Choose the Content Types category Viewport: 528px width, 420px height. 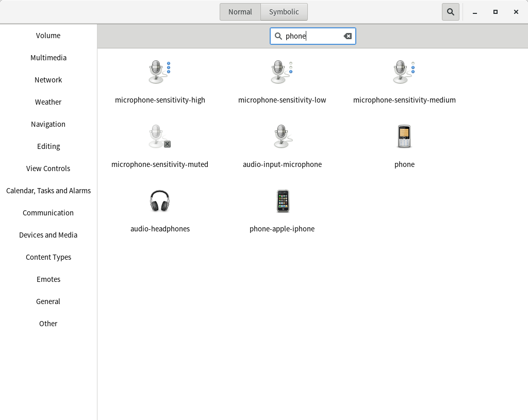click(x=48, y=258)
